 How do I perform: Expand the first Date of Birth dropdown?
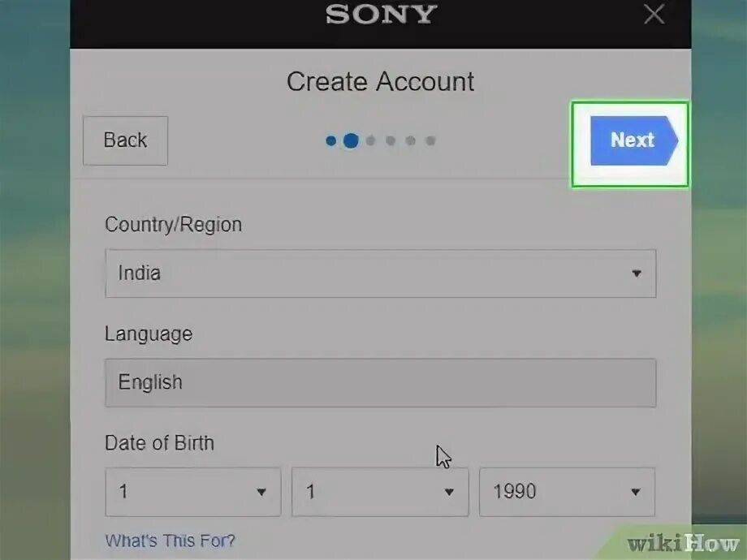pos(193,492)
